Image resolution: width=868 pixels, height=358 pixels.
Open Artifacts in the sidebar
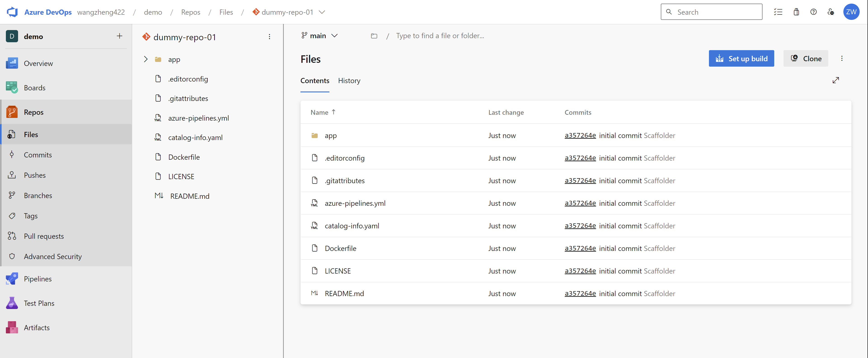point(36,327)
